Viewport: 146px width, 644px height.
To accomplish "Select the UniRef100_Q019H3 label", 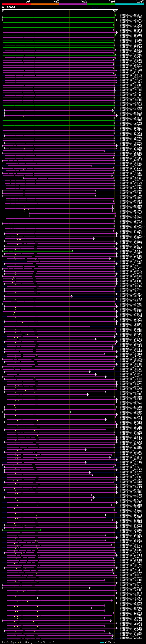I will (131, 95).
